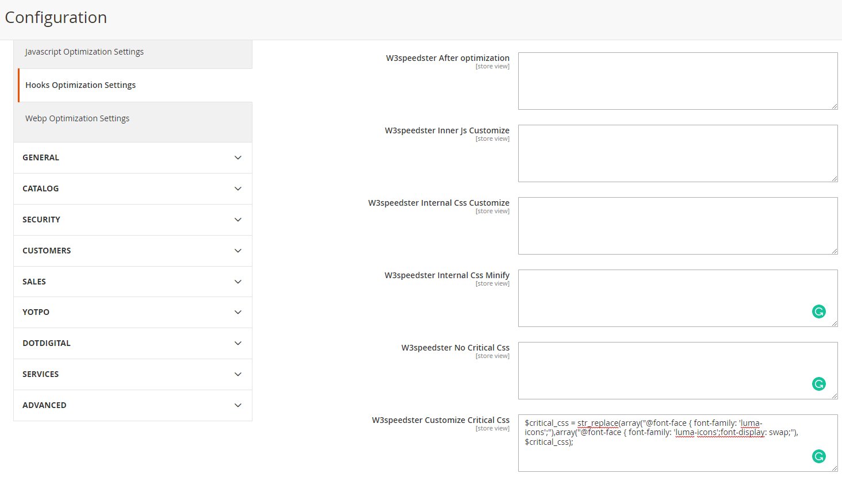Grab resize handle of After optimization textarea
Image resolution: width=842 pixels, height=504 pixels.
point(834,106)
